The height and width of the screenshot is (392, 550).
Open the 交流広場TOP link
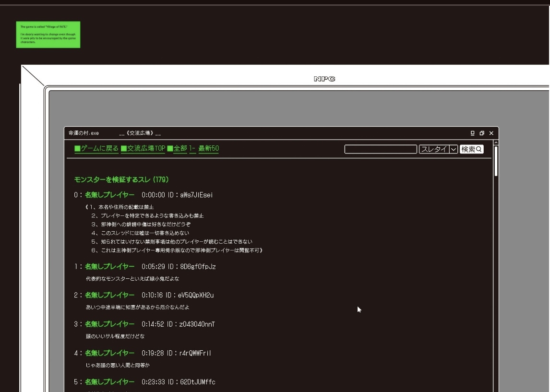coord(143,148)
